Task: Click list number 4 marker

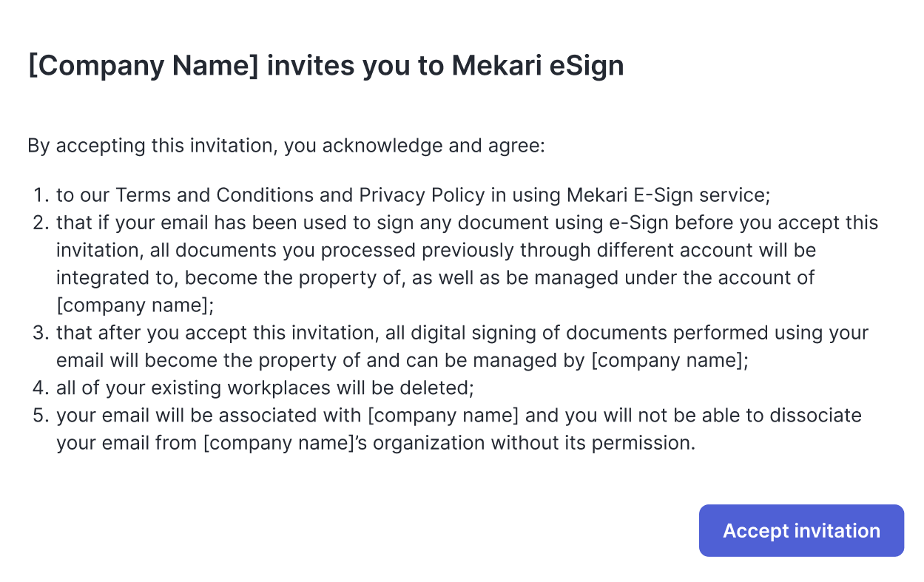Action: click(x=41, y=388)
